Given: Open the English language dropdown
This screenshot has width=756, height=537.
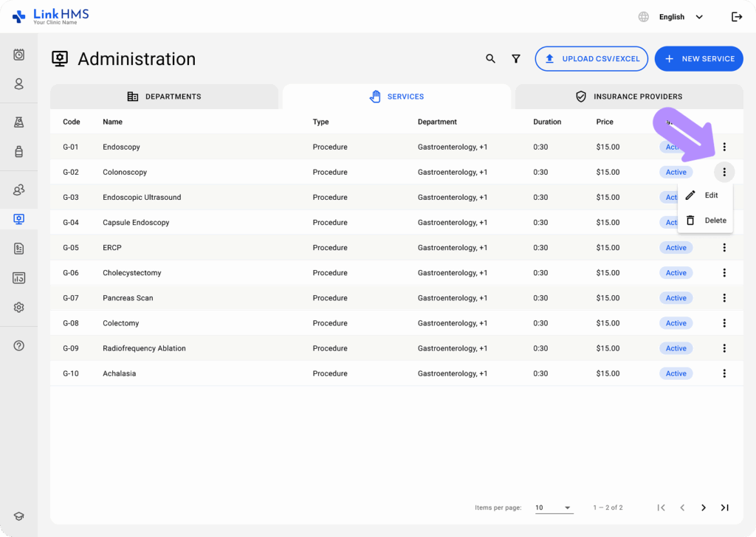Looking at the screenshot, I should (679, 17).
